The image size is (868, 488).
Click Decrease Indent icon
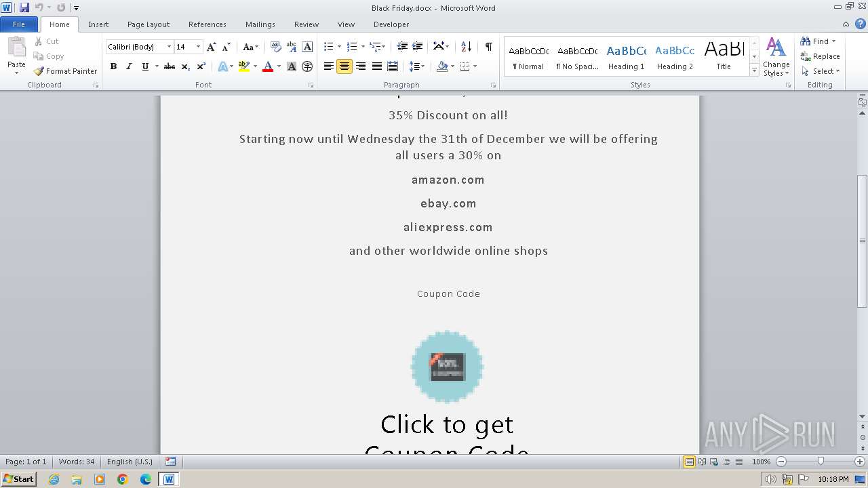(x=402, y=47)
